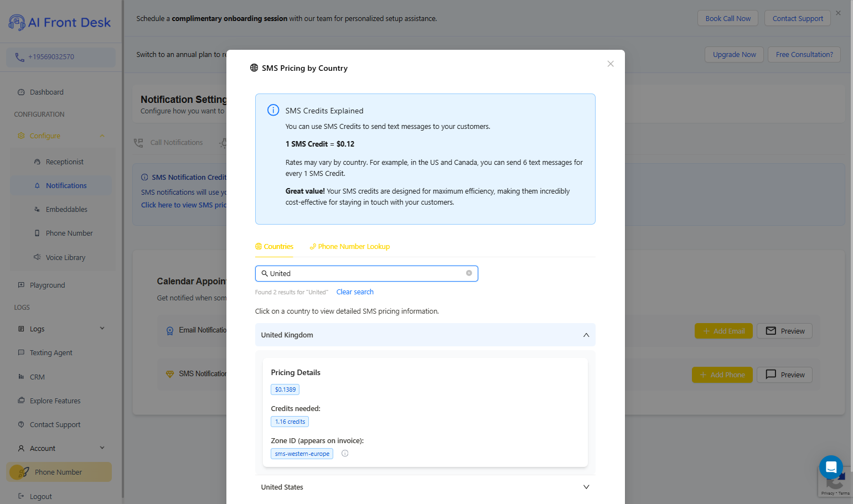Click the Free Consultation? button

804,54
